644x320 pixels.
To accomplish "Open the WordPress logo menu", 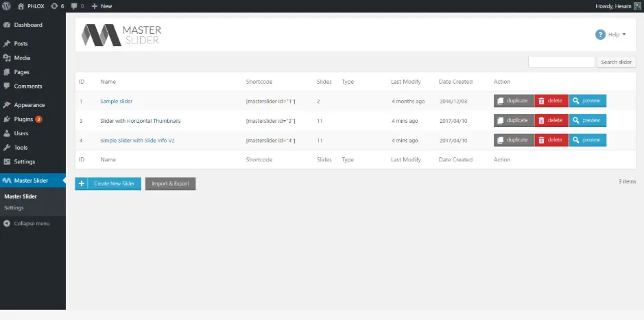I will (7, 6).
